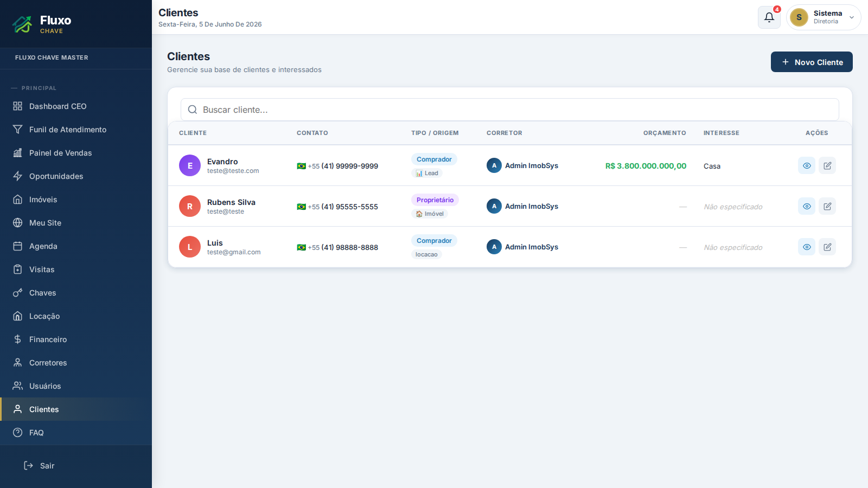The height and width of the screenshot is (488, 868).
Task: Click the purple Evandro avatar circle
Action: click(x=190, y=165)
